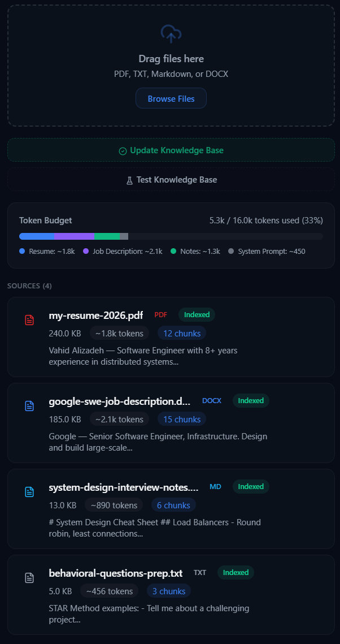The width and height of the screenshot is (340, 644).
Task: Click the document icon for behavioral-questions-prep.txt
Action: coord(29,577)
